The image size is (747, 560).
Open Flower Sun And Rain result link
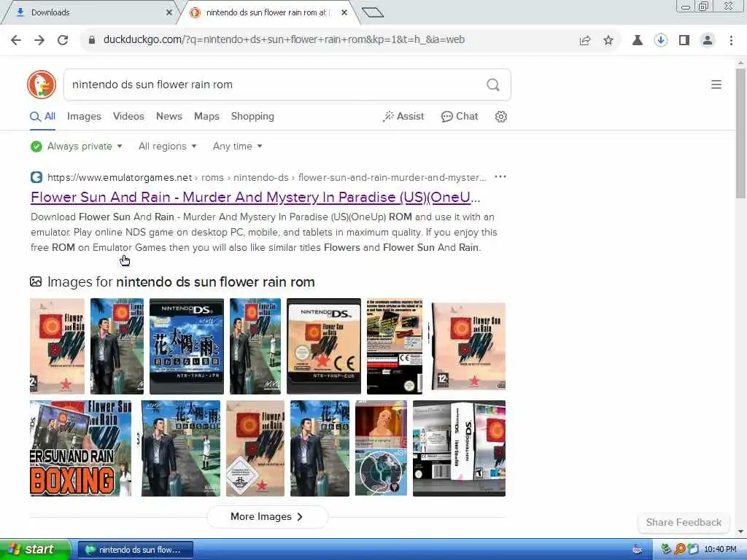(255, 197)
